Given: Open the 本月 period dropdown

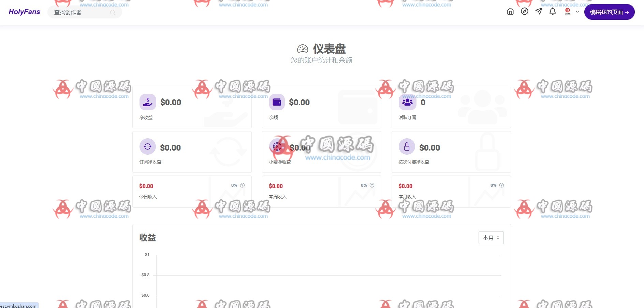Looking at the screenshot, I should [491, 238].
